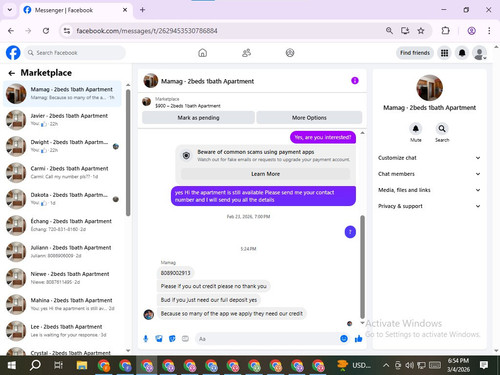
Task: Expand Media, files and links section
Action: [x=429, y=190]
